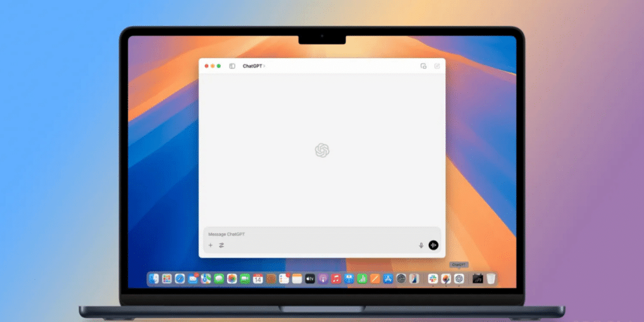
Task: Click the ChatGPT icon in the Dock
Action: pyautogui.click(x=458, y=279)
